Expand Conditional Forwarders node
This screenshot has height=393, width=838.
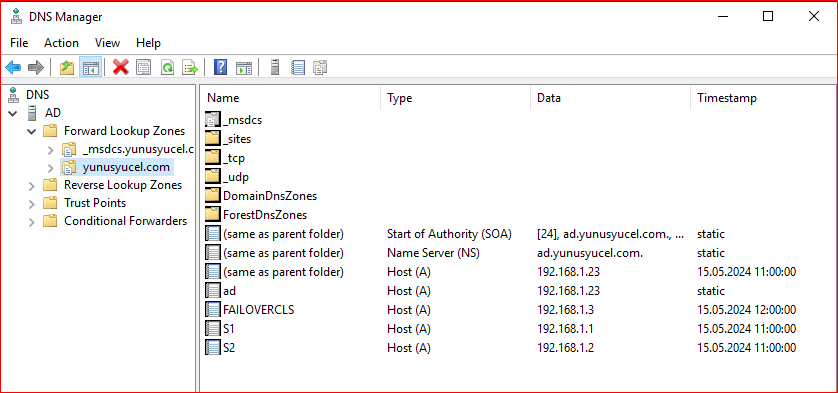[x=32, y=222]
